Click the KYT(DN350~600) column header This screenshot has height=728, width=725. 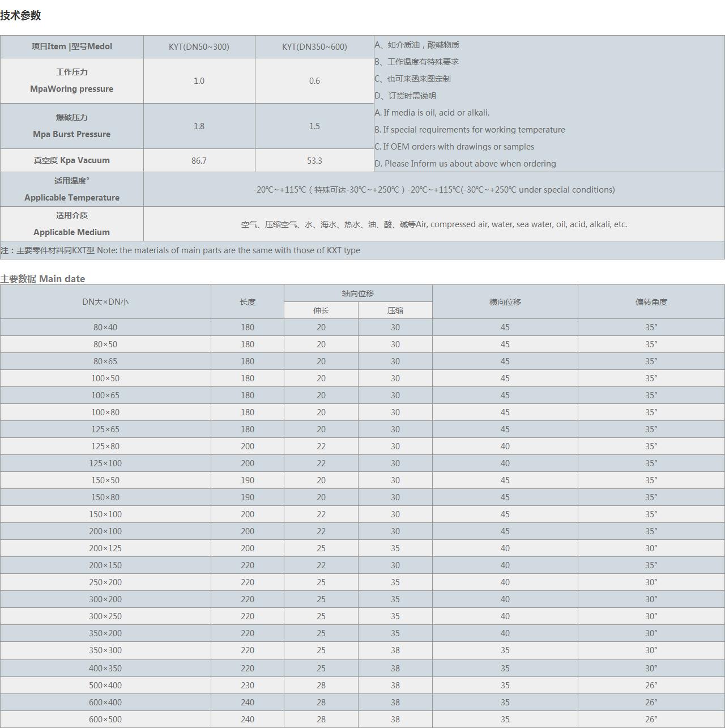coord(314,46)
